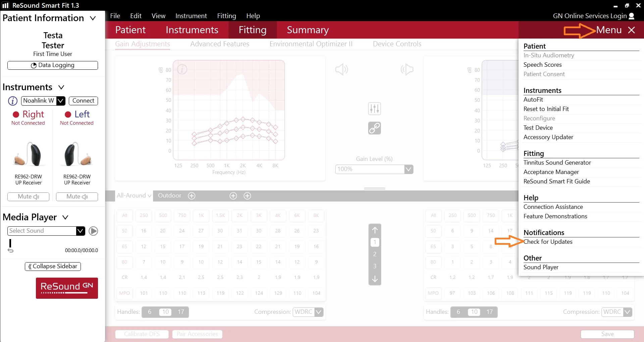Add a program with the plus next to Outdoor
644x342 pixels.
192,196
